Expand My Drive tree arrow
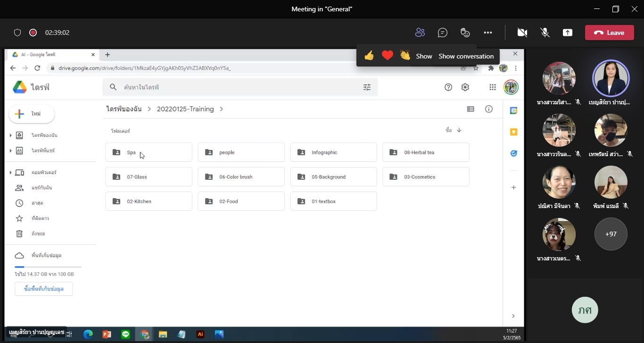 10,135
